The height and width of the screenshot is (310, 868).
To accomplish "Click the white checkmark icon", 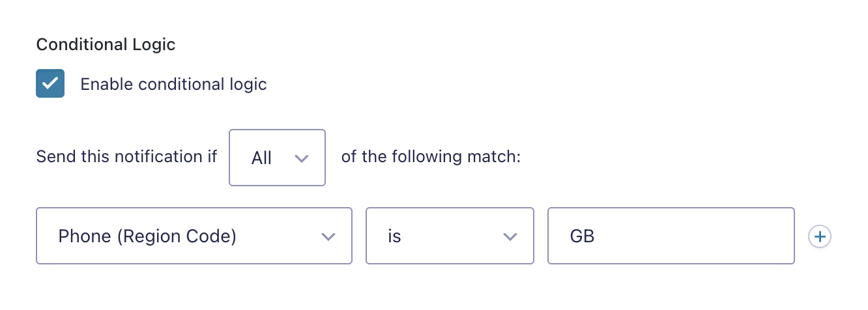I will 50,83.
